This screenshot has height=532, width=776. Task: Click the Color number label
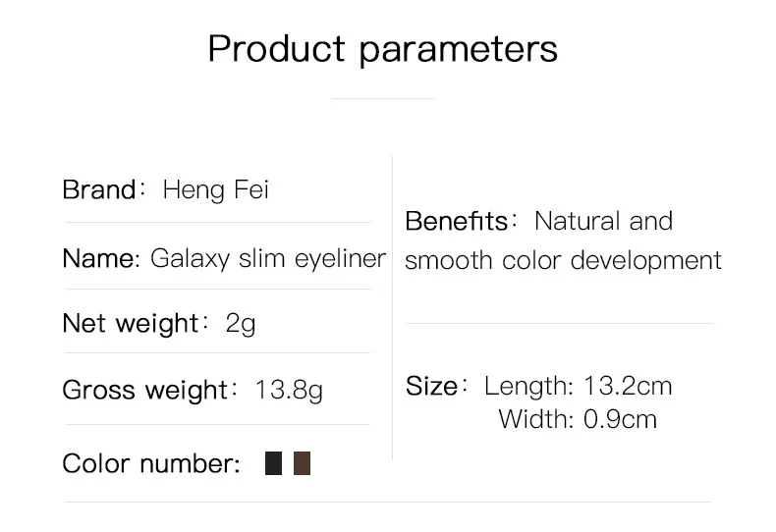(x=151, y=464)
